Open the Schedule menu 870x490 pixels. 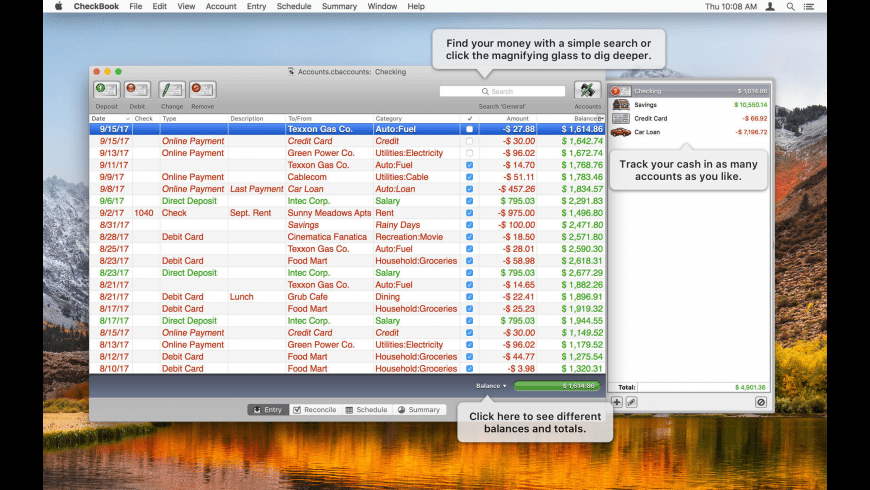[294, 7]
